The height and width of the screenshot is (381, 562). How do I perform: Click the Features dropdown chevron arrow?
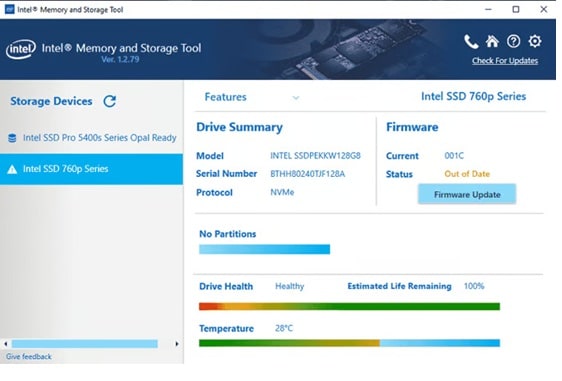coord(296,97)
